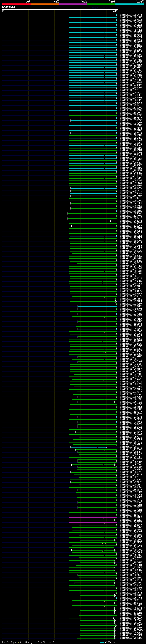Click the green ~80% identity legend bar
146x644 pixels.
coord(101,4)
